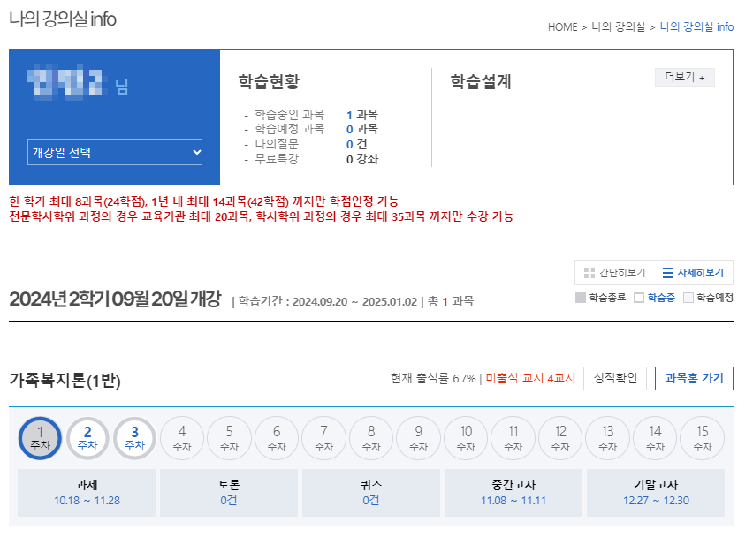Viewport: 753px width, 560px height.
Task: Go to 과목홈 가기
Action: pyautogui.click(x=694, y=378)
